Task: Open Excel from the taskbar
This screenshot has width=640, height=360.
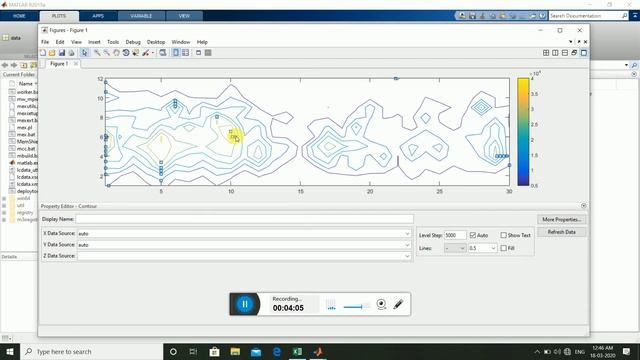Action: coord(298,351)
